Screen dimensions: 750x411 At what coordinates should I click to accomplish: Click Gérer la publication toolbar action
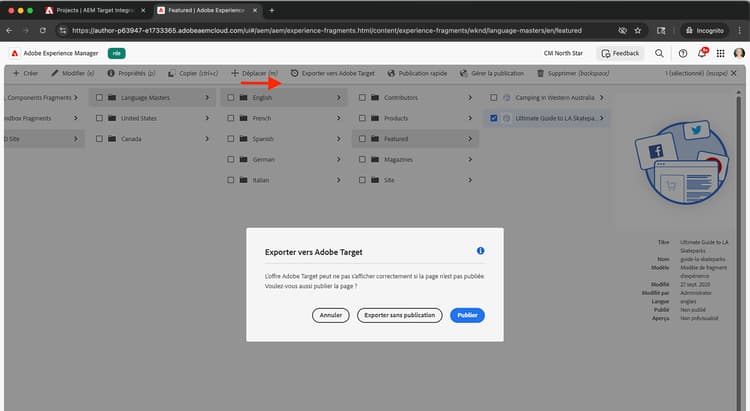[492, 73]
